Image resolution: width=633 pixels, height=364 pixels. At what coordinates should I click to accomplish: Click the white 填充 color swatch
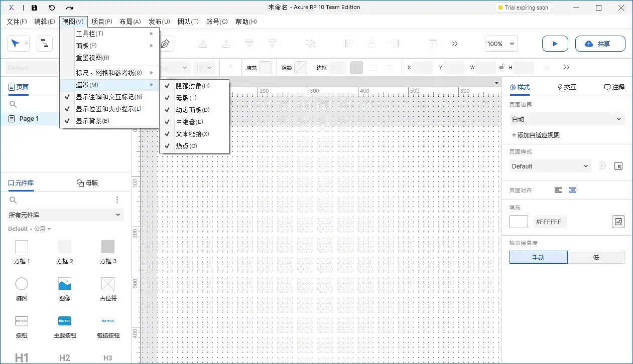pyautogui.click(x=519, y=221)
